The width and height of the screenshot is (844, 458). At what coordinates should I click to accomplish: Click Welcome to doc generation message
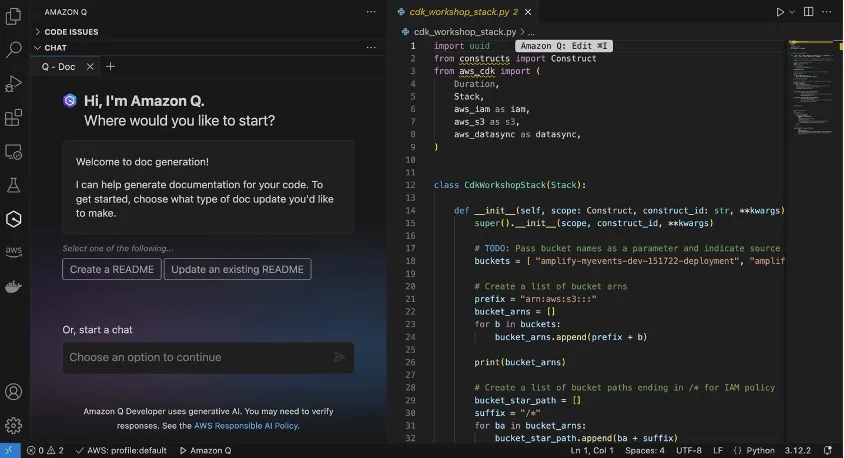142,161
